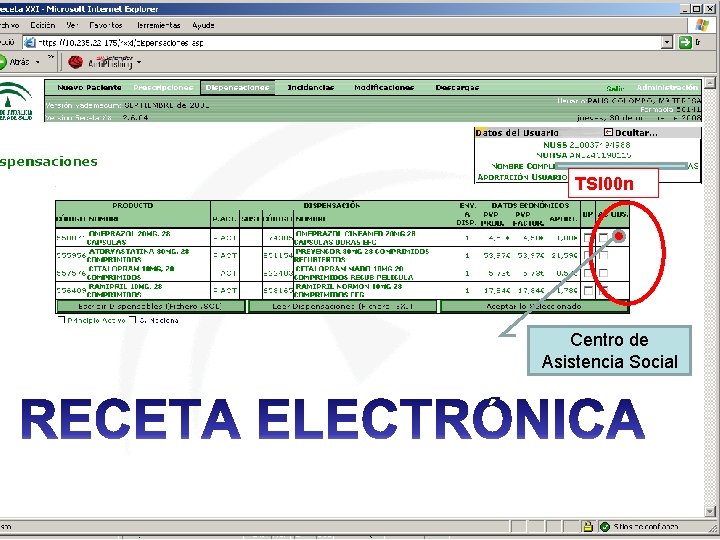Click the green Atrás back arrow
This screenshot has height=540, width=720.
pyautogui.click(x=2, y=62)
